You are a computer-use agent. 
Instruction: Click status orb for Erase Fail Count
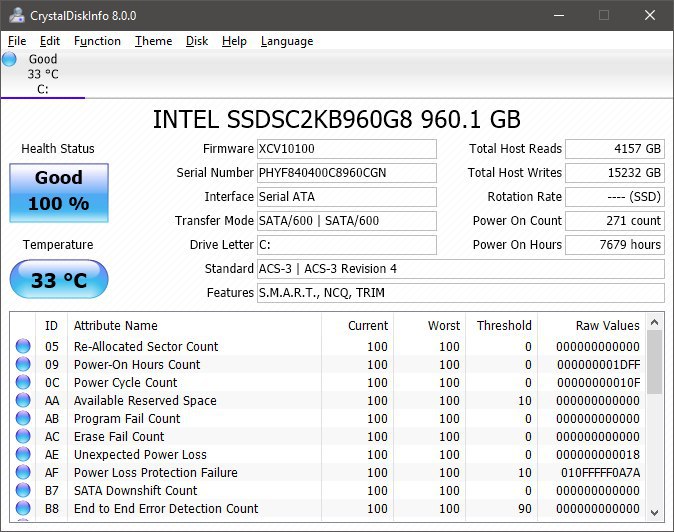point(23,436)
